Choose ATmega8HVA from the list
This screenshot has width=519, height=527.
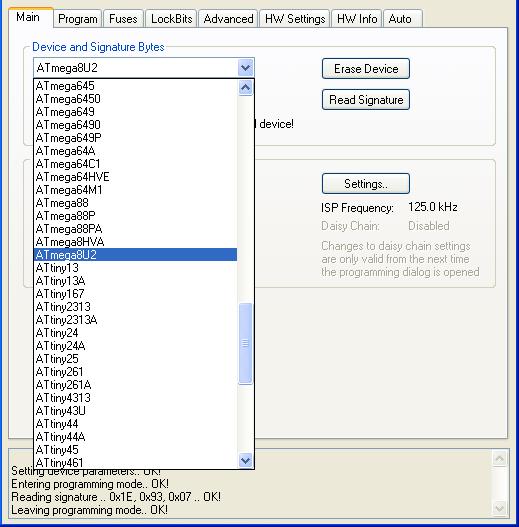pyautogui.click(x=135, y=242)
